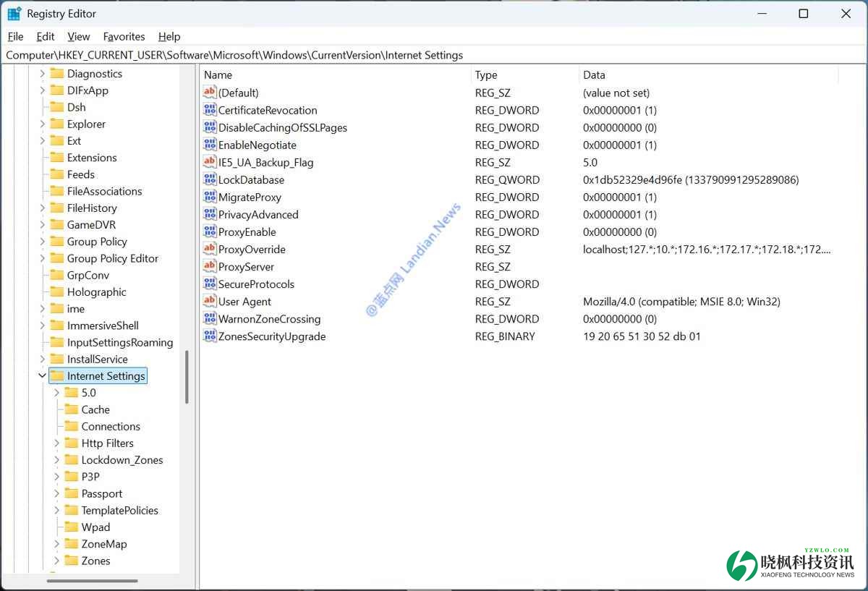Click the Registry Editor app icon in title bar
Viewport: 868px width, 591px height.
tap(14, 14)
